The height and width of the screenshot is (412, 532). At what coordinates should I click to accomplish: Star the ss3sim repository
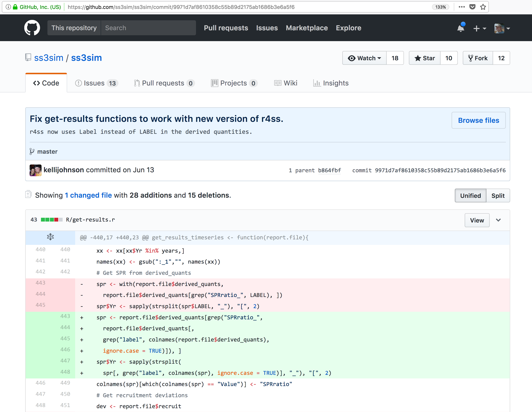click(425, 58)
